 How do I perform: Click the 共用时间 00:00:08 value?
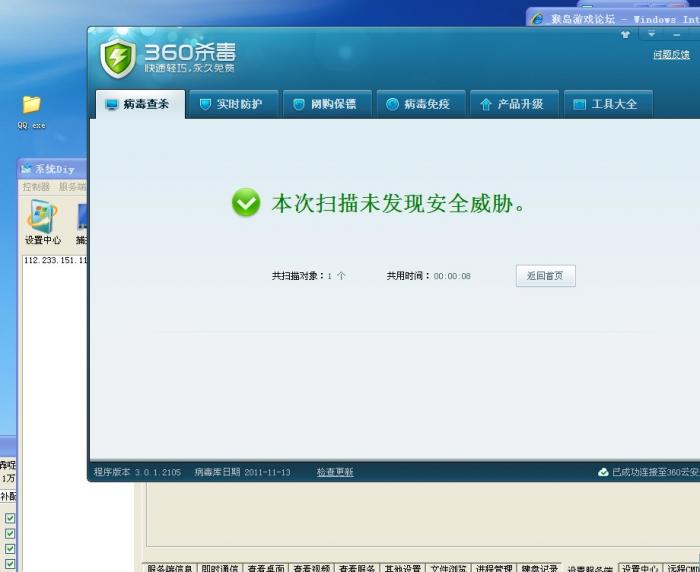click(452, 276)
